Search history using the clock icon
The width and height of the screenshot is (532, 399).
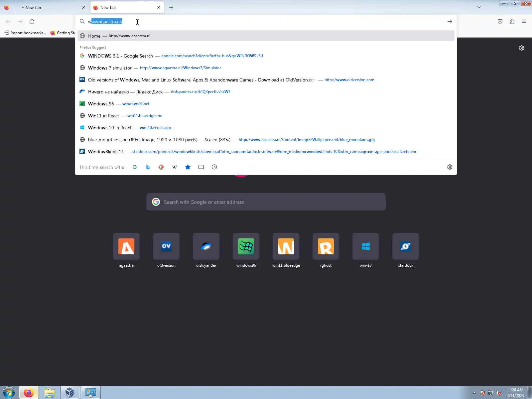tap(214, 167)
